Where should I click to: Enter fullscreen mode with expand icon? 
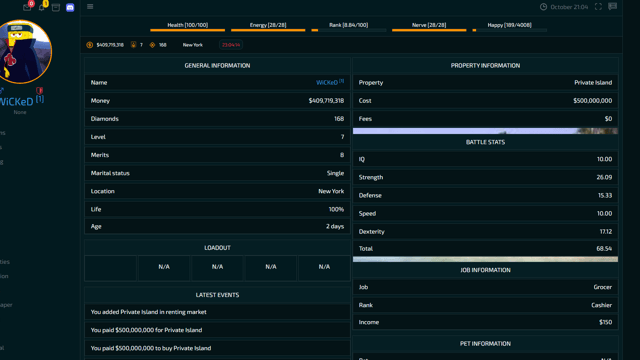598,7
